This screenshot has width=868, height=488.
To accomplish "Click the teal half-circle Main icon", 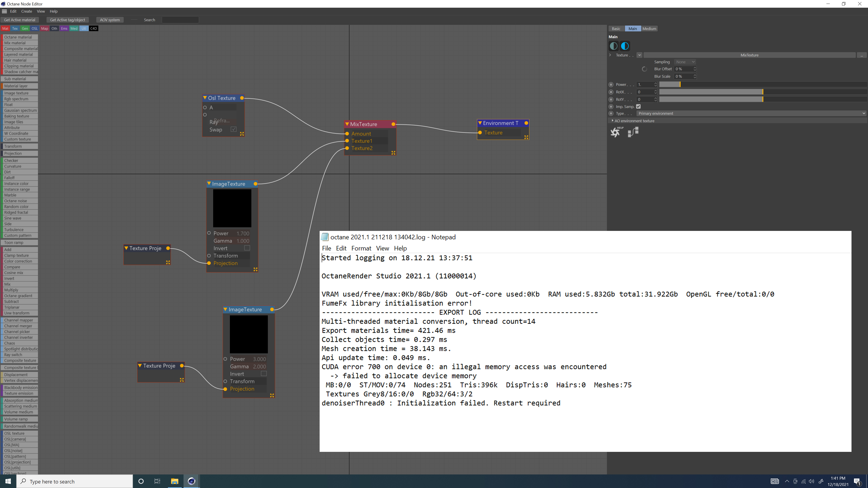I will tap(614, 46).
